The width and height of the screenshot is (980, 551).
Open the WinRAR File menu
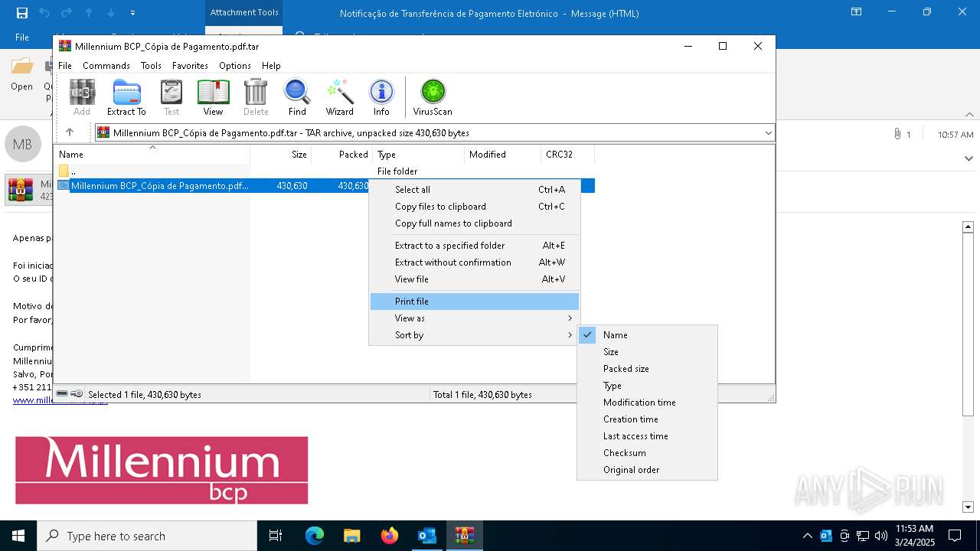(x=65, y=66)
